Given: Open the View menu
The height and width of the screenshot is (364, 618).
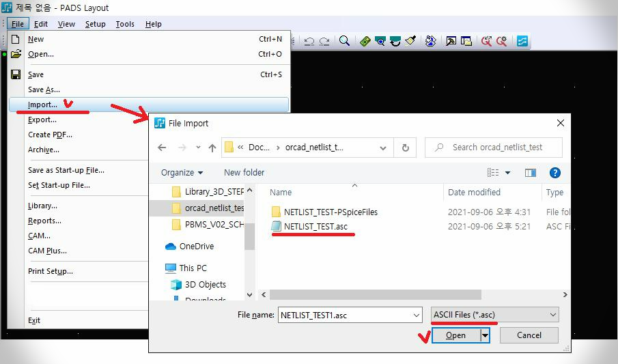Looking at the screenshot, I should pyautogui.click(x=66, y=24).
